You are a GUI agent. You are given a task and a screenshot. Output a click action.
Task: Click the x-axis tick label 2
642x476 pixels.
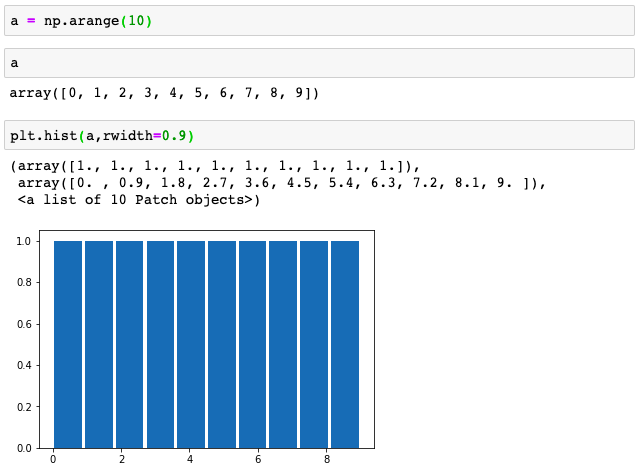tap(122, 459)
